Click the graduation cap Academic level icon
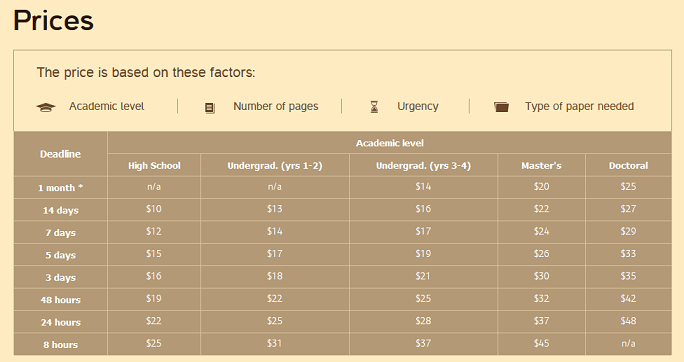This screenshot has height=362, width=684. [x=46, y=107]
